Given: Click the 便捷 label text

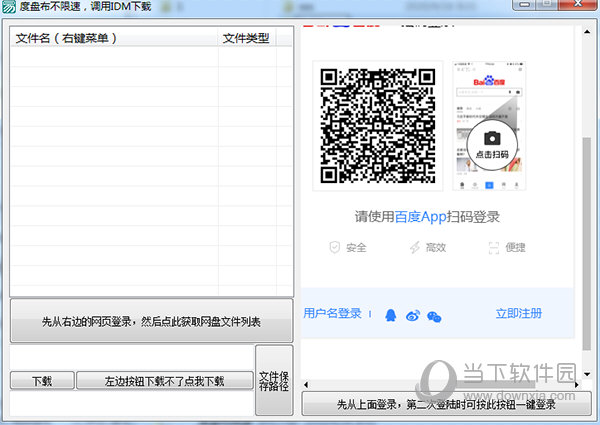Looking at the screenshot, I should pyautogui.click(x=515, y=248).
